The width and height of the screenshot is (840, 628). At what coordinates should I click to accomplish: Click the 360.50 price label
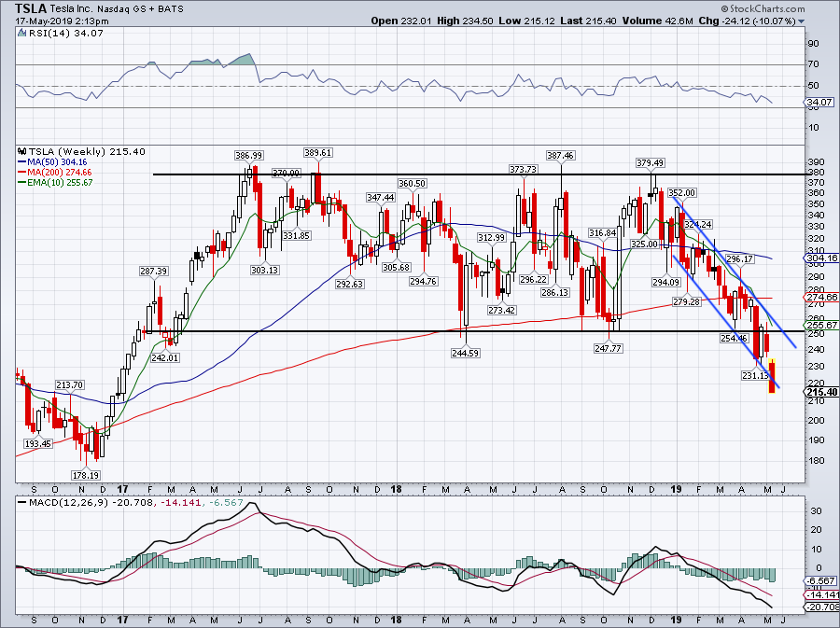point(412,183)
